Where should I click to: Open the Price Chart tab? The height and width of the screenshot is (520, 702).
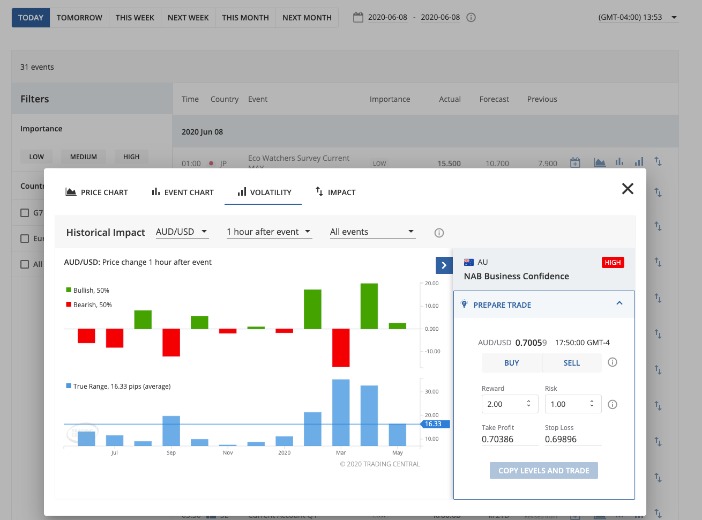(x=97, y=192)
